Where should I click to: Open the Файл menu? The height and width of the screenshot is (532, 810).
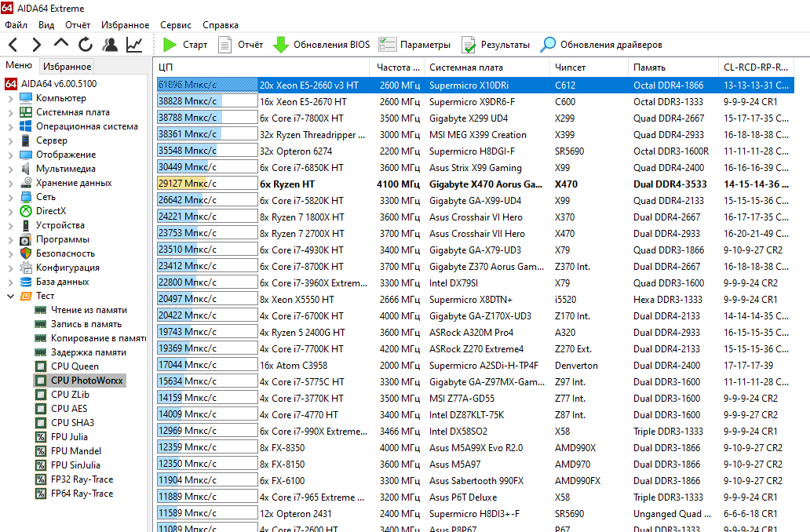click(x=16, y=25)
